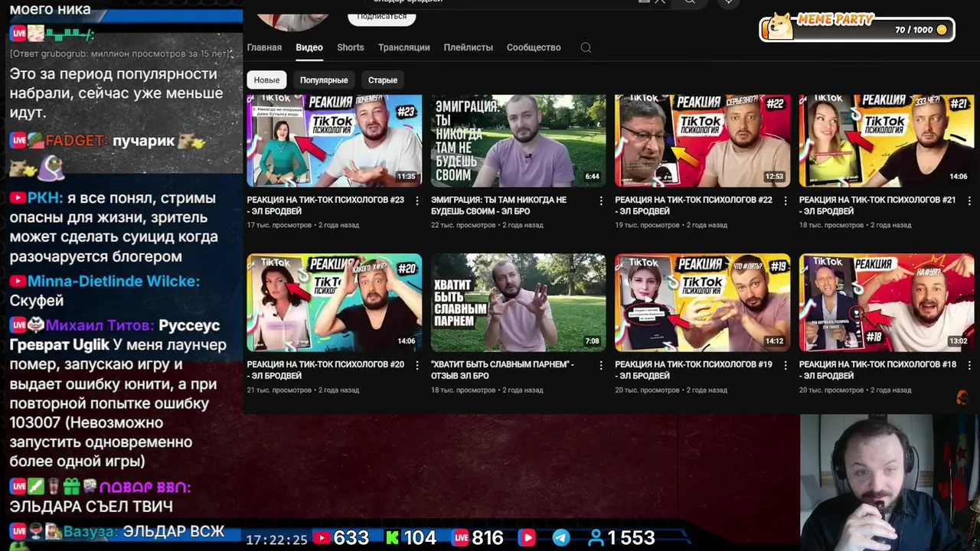Open thumbnail of the Эмиграция video
Screen dimensions: 980x551
click(x=518, y=141)
